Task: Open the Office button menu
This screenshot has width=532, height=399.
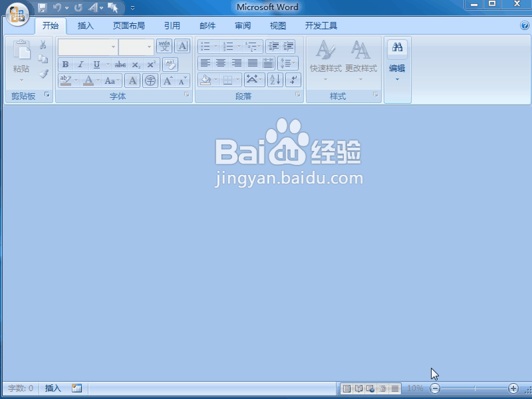Action: pos(17,14)
